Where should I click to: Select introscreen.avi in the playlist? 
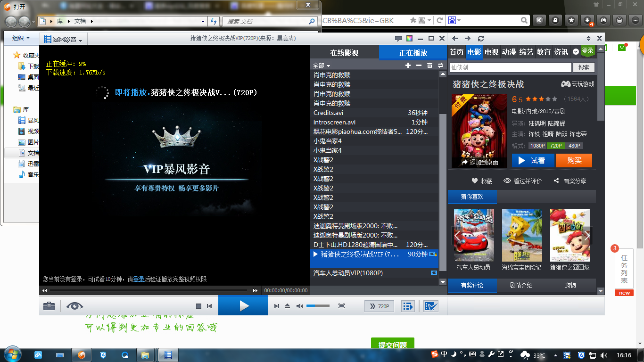pos(374,122)
